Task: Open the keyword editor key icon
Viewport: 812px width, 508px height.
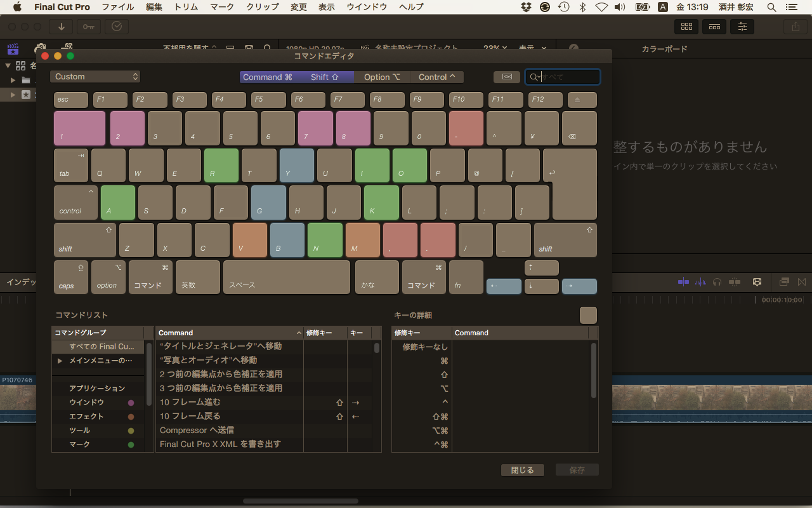Action: pyautogui.click(x=89, y=27)
